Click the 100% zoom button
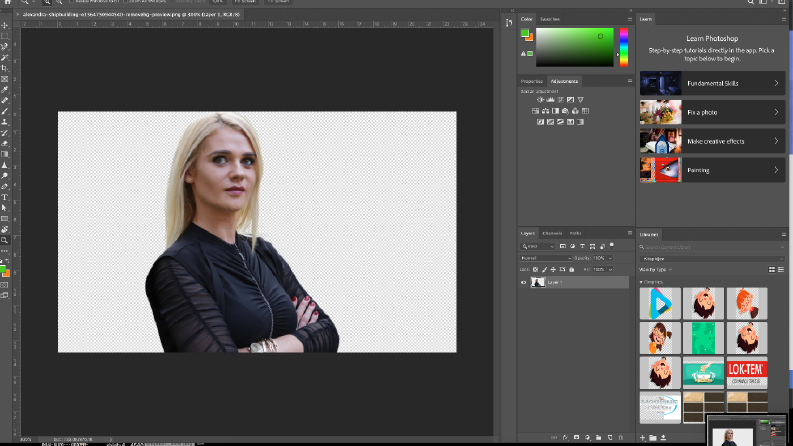793x446 pixels. coord(217,2)
